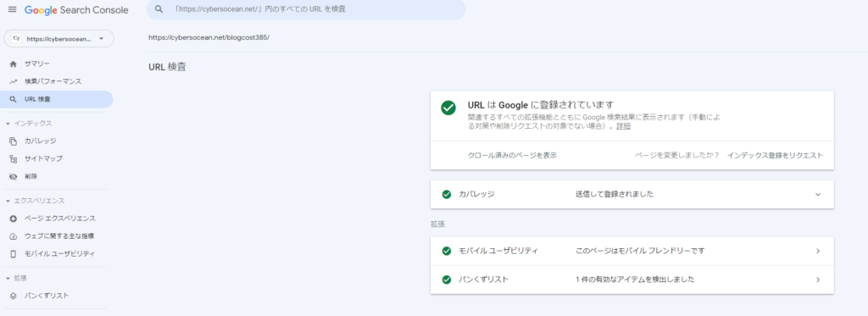Viewport: 868px width, 316px height.
Task: Open モバイル ユーザビリティ result row arrow
Action: 818,252
